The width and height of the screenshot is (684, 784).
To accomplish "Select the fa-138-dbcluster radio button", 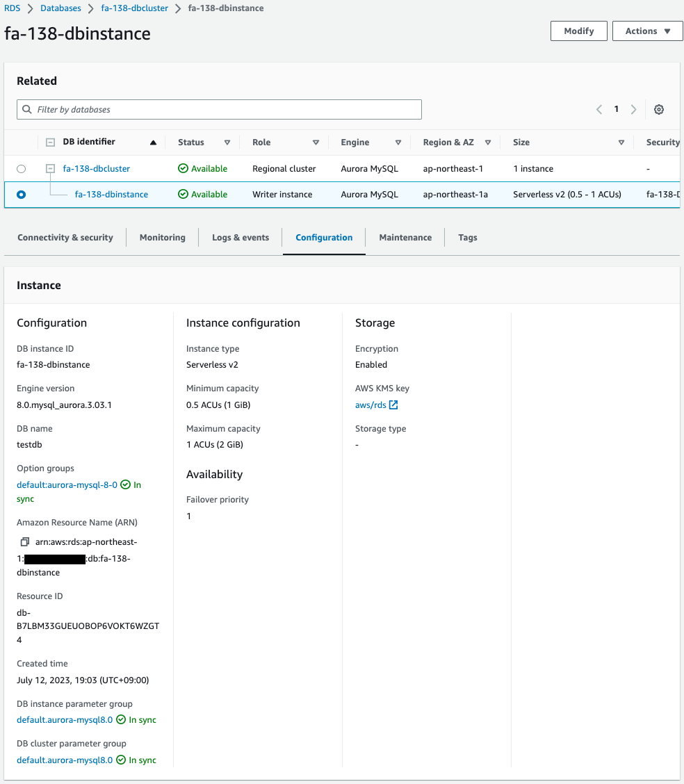I will point(21,168).
